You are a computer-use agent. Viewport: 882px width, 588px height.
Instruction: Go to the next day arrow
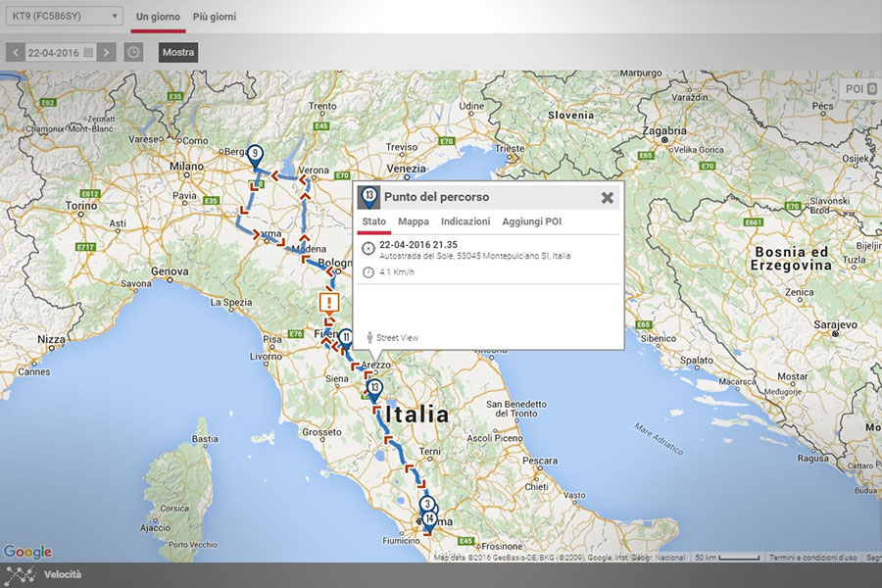(106, 52)
